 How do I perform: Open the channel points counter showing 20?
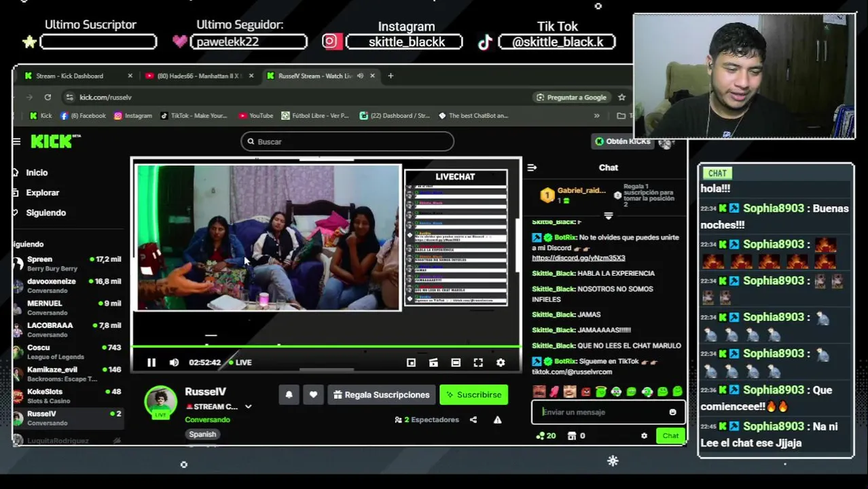[x=546, y=436]
